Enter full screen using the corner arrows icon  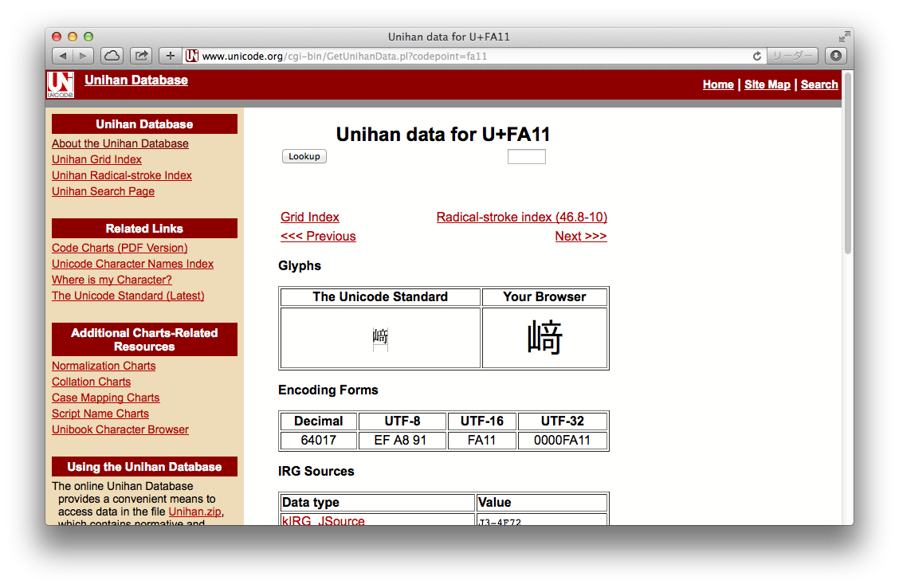click(844, 37)
